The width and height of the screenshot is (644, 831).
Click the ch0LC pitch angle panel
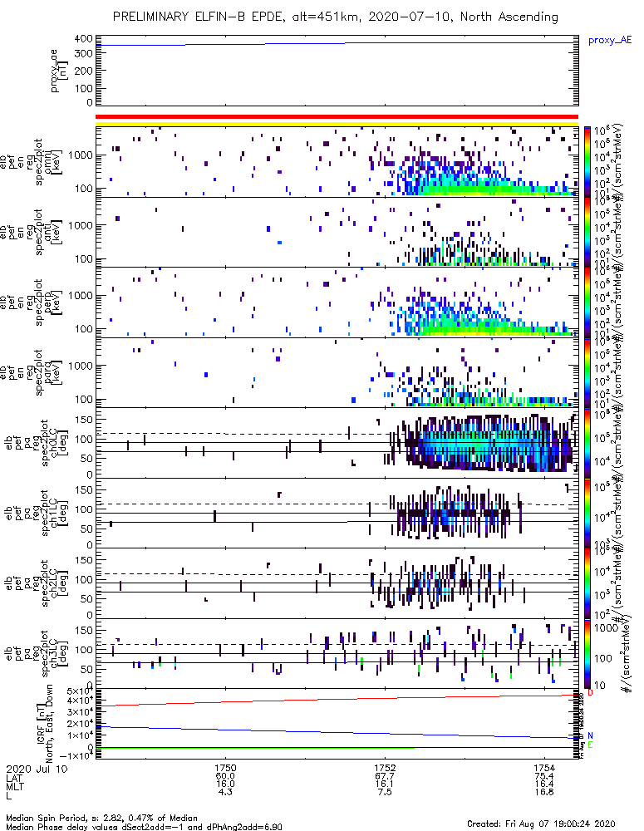tap(337, 443)
